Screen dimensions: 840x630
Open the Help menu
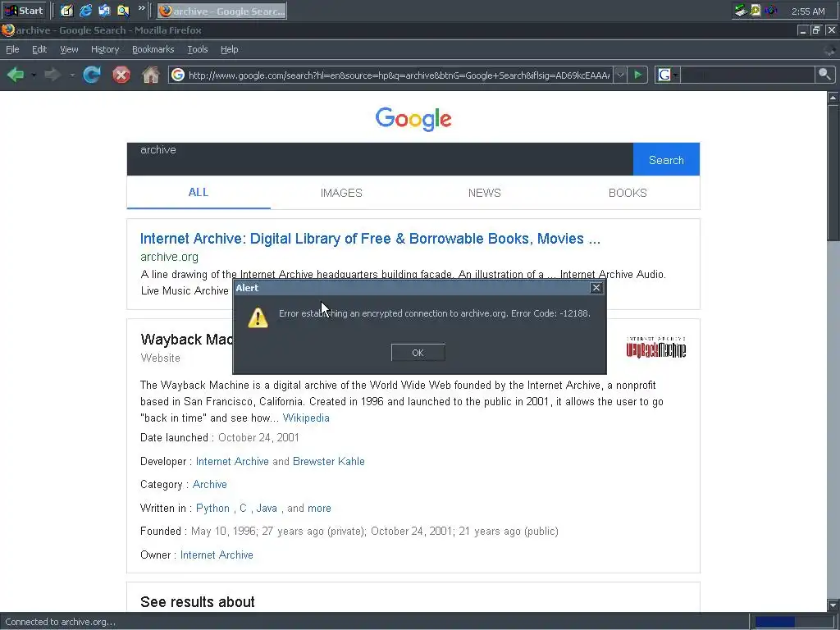click(230, 49)
